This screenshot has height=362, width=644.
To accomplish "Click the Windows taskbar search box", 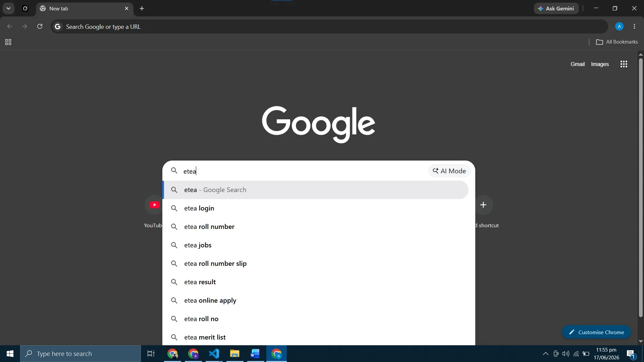I will (80, 354).
